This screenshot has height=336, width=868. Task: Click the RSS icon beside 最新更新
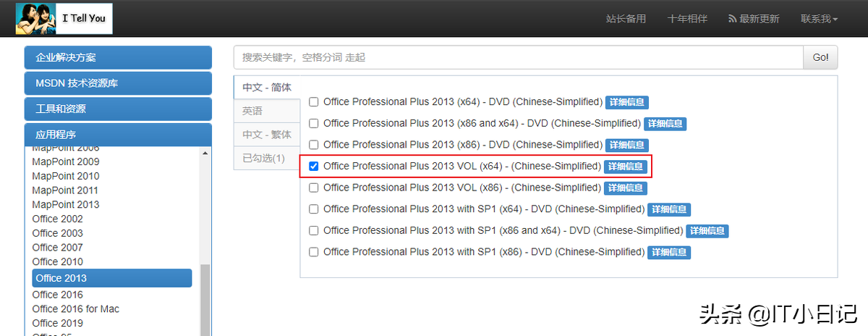pos(732,19)
